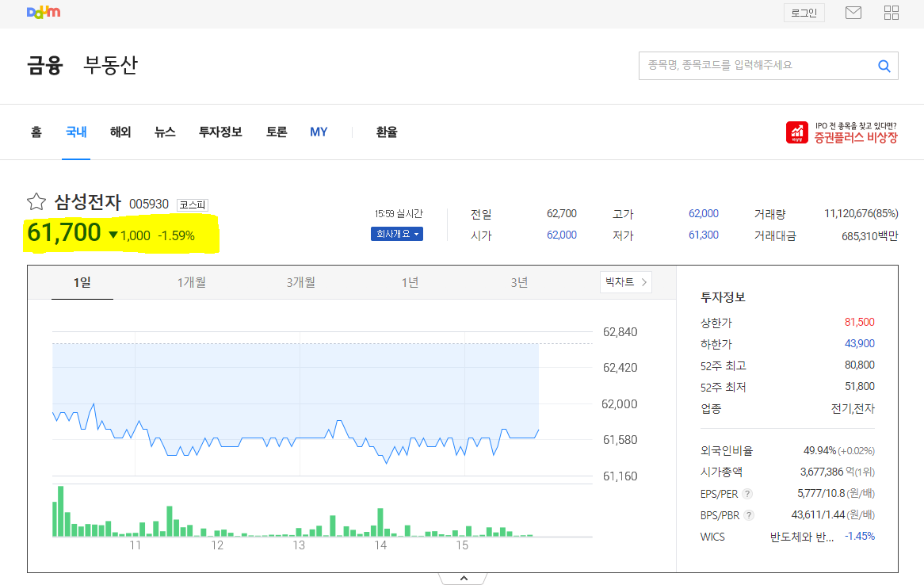This screenshot has width=924, height=585.
Task: Toggle the favorite star for 삼성전자
Action: pyautogui.click(x=36, y=202)
